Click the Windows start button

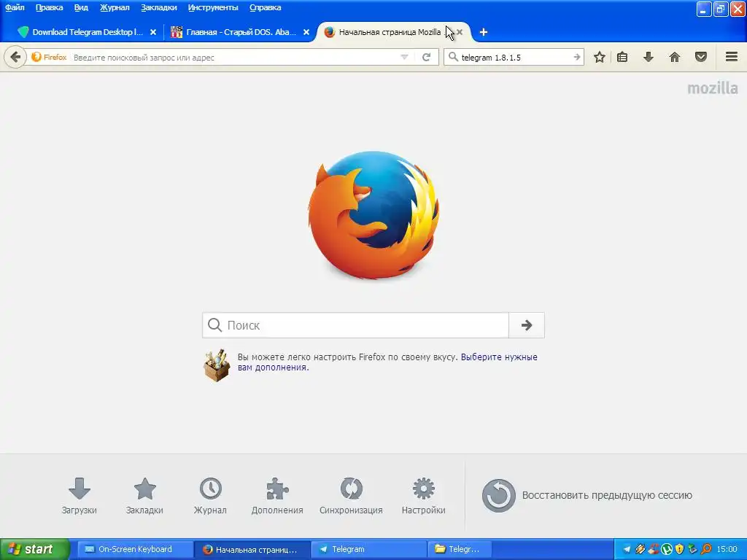point(35,549)
